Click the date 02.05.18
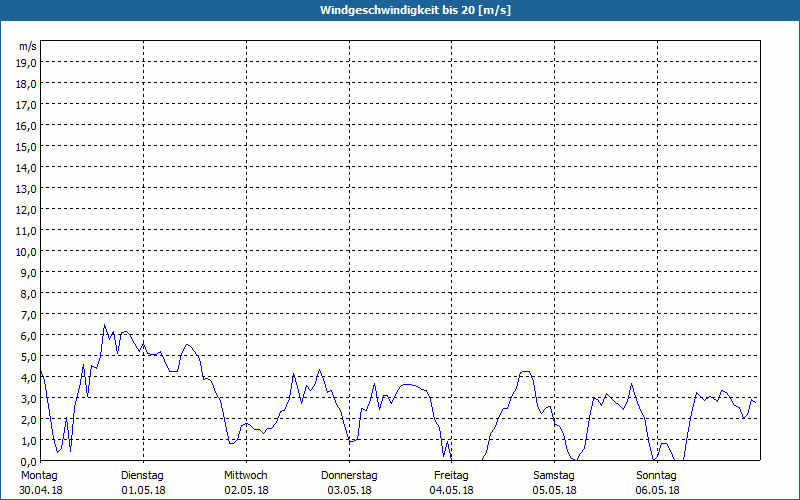The width and height of the screenshot is (800, 500). [246, 490]
